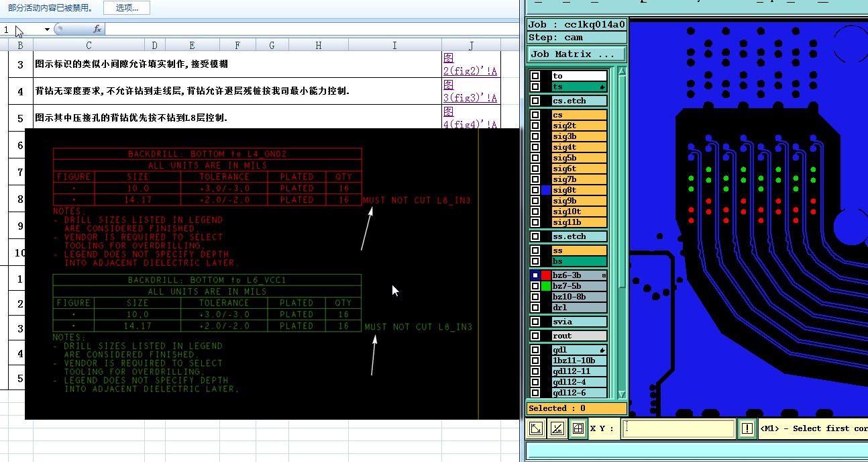Click the green color swatch of bz7-5b

(x=546, y=286)
